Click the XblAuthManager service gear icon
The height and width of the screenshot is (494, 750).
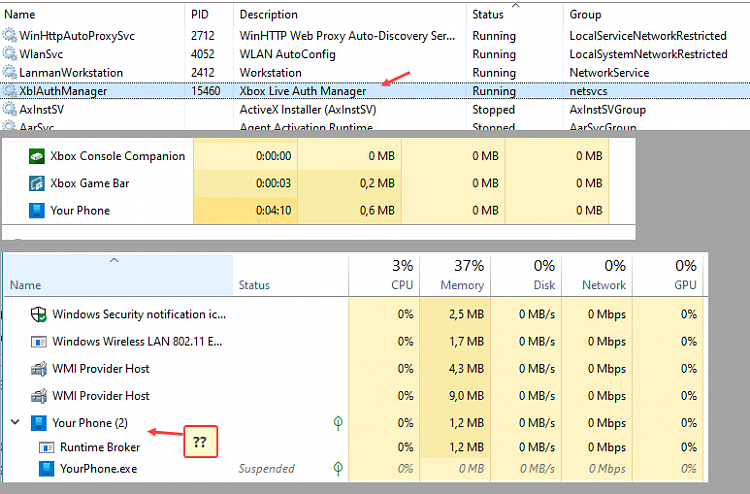pyautogui.click(x=9, y=91)
